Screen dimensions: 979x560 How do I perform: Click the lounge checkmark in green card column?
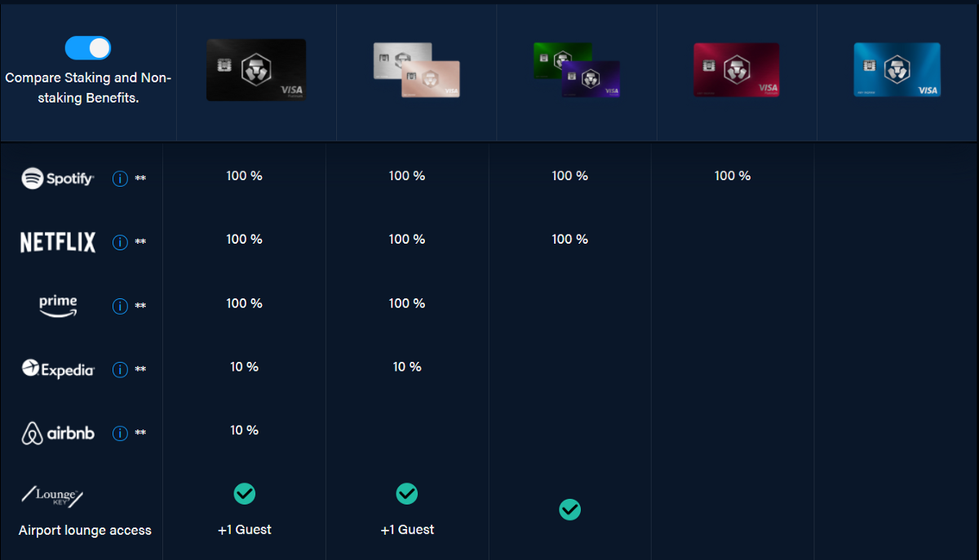click(569, 509)
